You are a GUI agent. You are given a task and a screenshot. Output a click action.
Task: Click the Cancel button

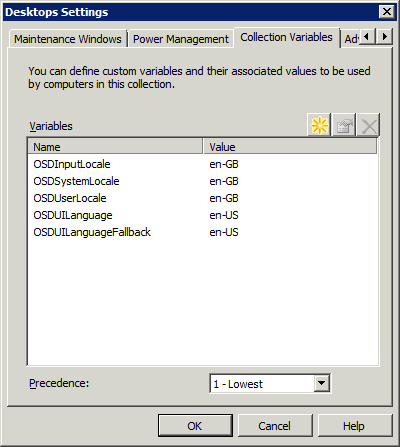(275, 426)
